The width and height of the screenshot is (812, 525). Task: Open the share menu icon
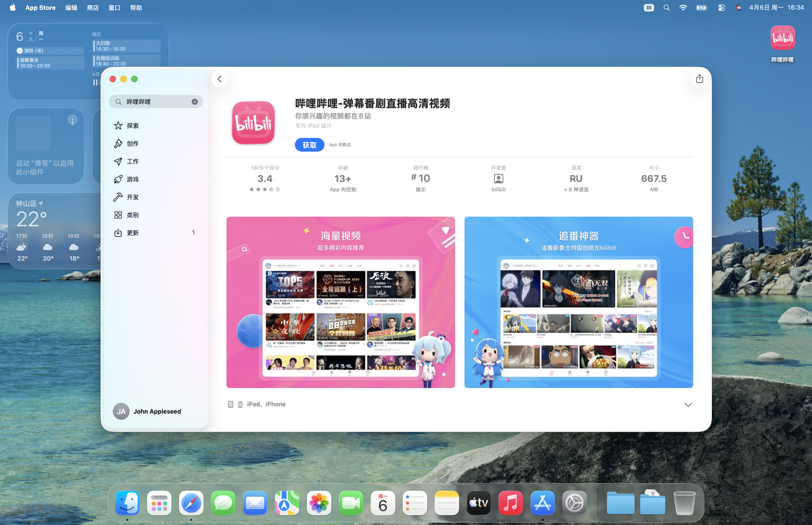click(699, 79)
